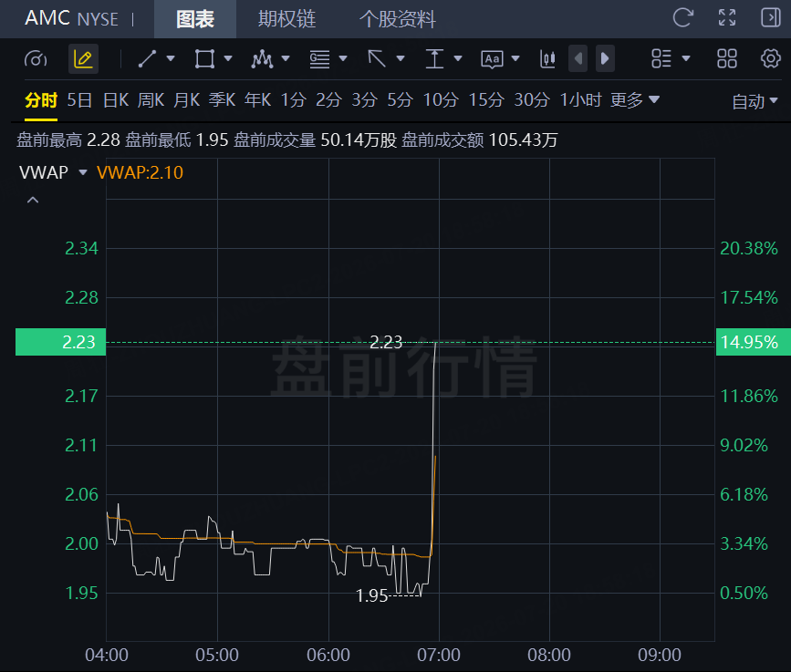This screenshot has height=672, width=791.
Task: Select 1分 timeframe
Action: pos(294,99)
